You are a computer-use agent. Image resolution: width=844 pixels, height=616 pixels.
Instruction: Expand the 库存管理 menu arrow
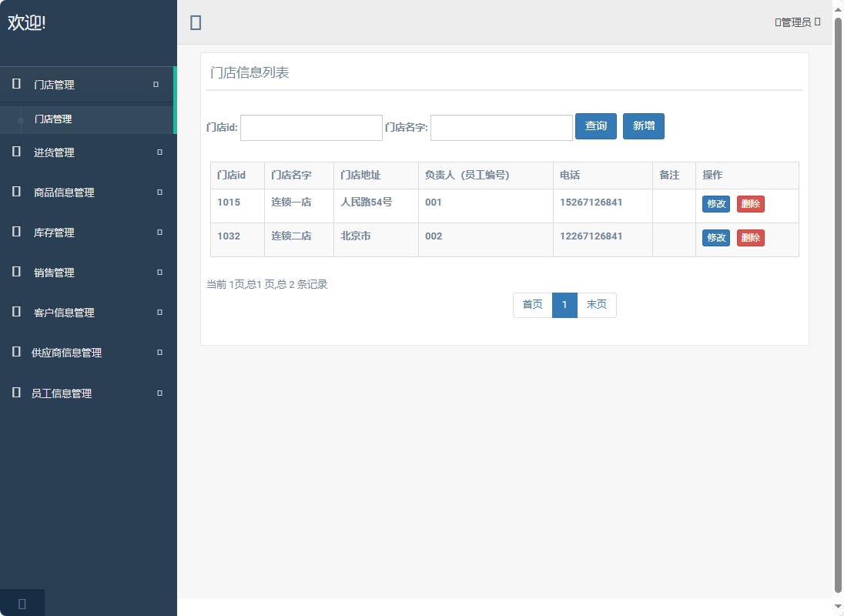point(160,233)
